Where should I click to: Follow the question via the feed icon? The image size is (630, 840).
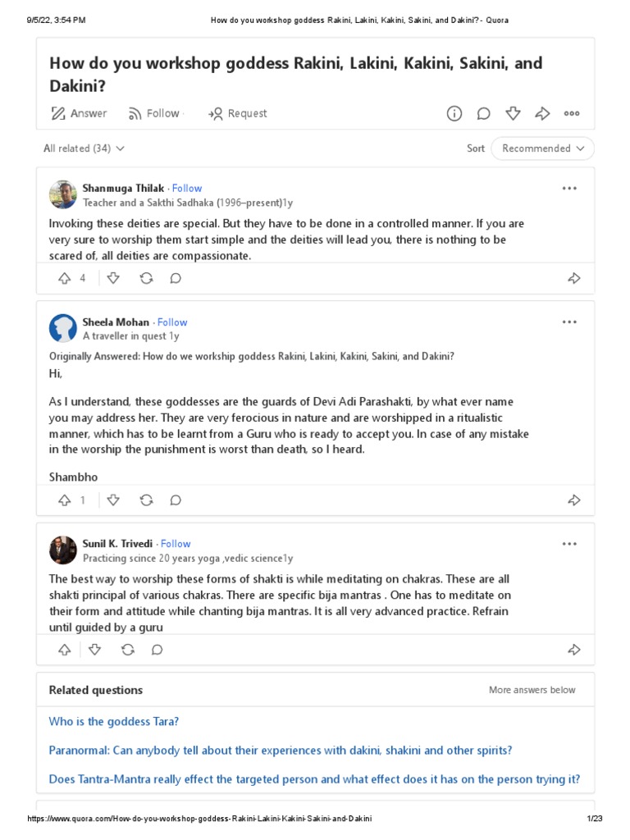(x=135, y=113)
